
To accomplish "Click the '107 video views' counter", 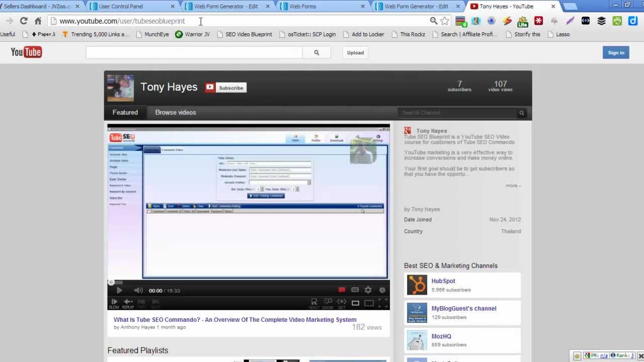I will click(x=500, y=86).
